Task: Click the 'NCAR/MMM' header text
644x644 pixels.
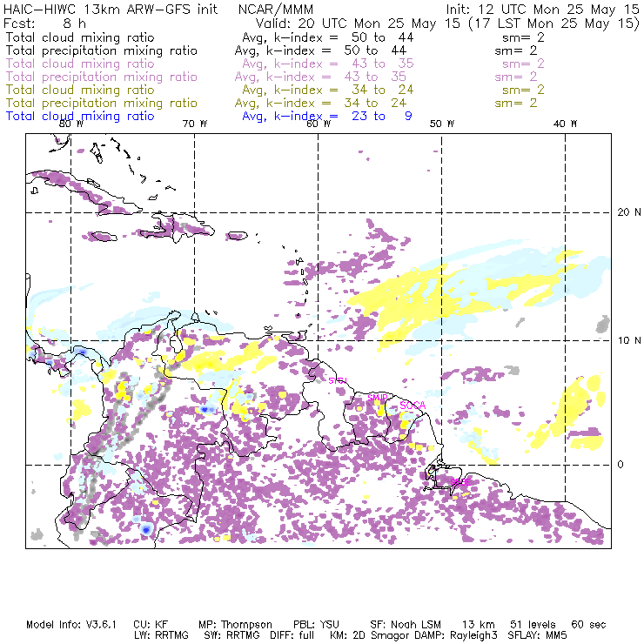Action: [x=276, y=10]
